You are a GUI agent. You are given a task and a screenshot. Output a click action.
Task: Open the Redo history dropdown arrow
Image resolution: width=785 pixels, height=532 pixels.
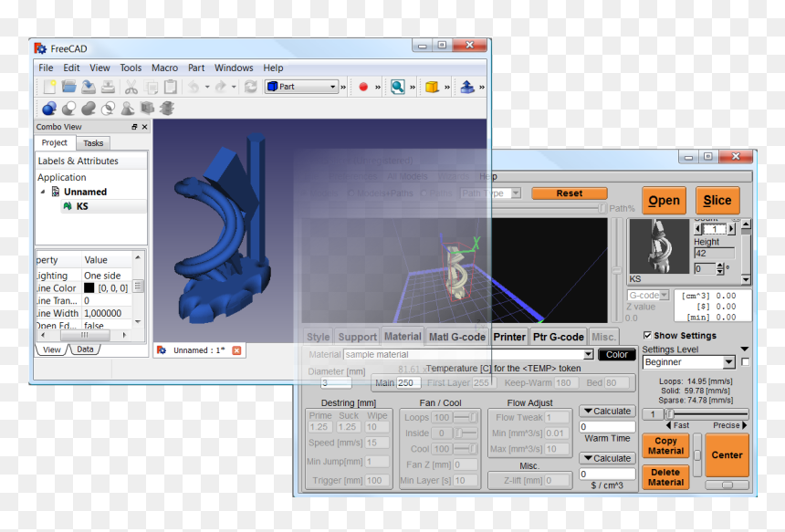[x=234, y=87]
